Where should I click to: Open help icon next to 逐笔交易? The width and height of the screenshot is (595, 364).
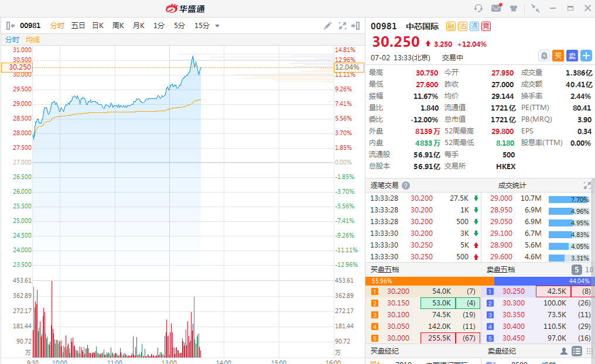click(x=406, y=186)
